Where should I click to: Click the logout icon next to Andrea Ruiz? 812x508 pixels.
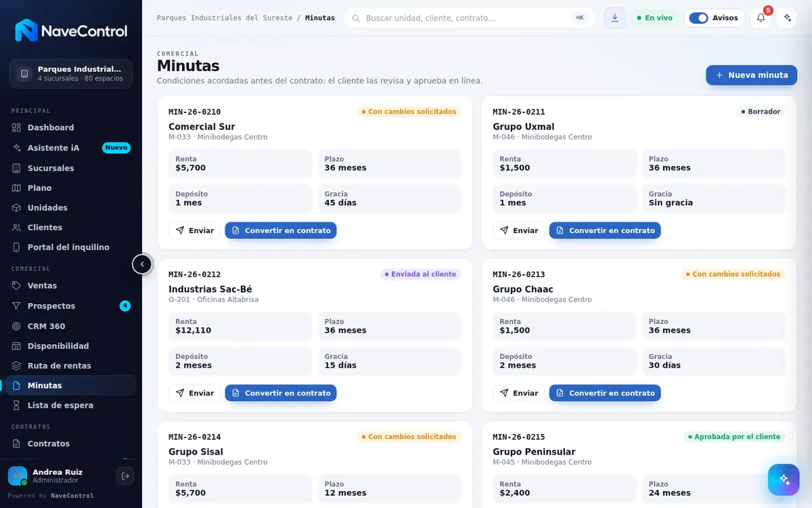click(125, 476)
